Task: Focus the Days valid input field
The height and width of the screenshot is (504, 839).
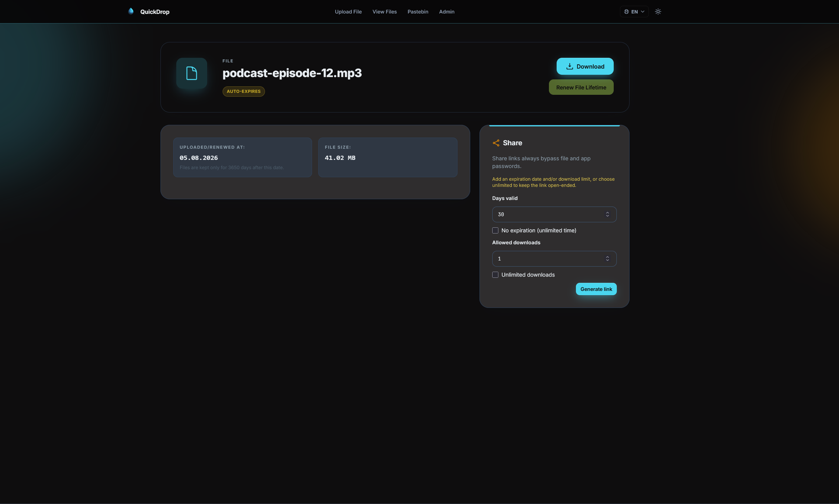Action: click(554, 214)
